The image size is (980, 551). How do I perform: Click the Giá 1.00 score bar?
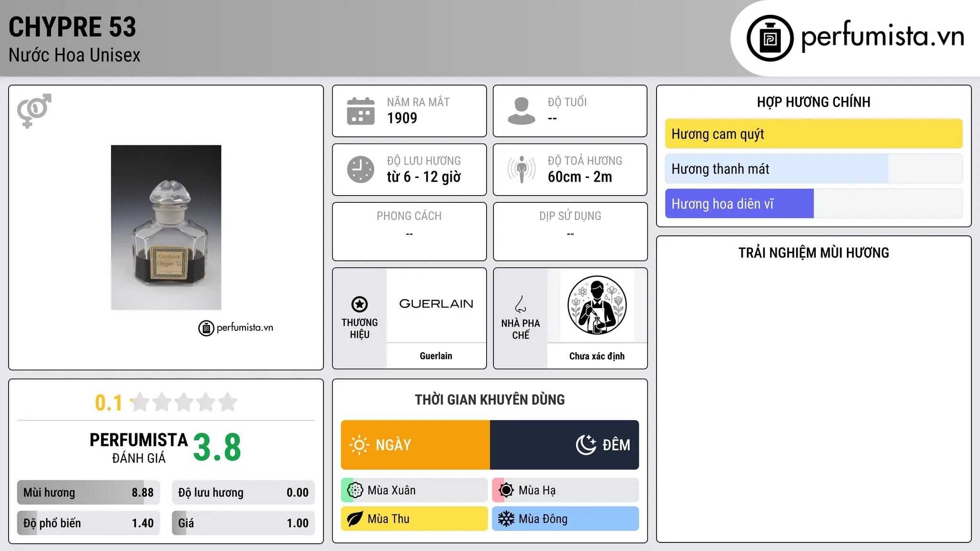[x=244, y=523]
